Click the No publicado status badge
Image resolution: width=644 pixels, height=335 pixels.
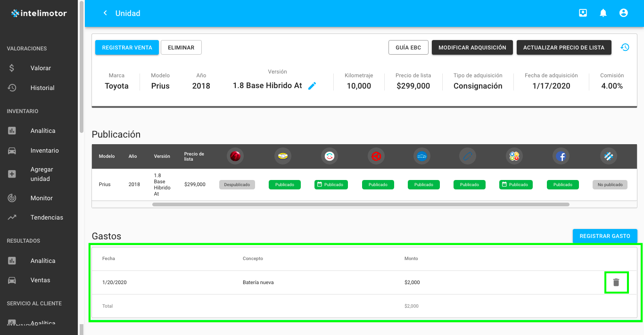[610, 185]
